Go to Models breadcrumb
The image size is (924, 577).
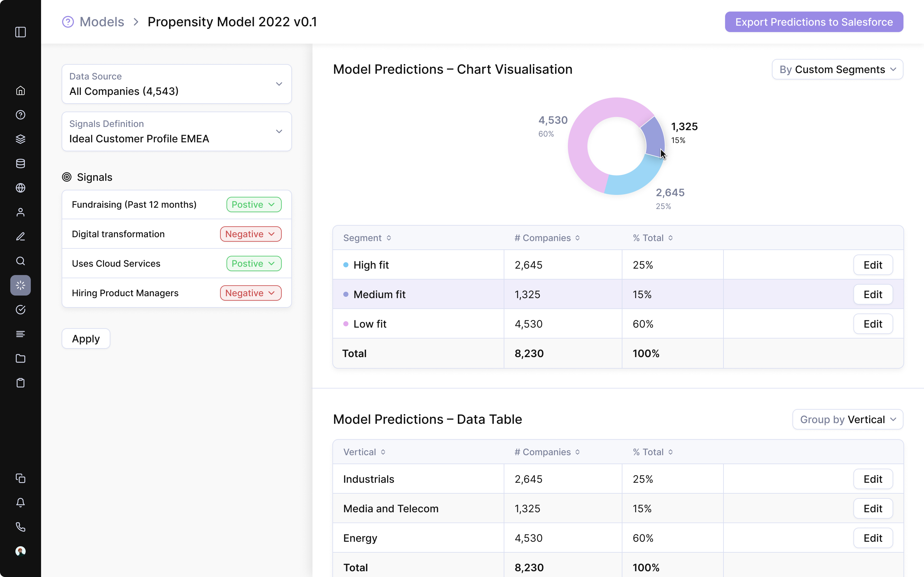tap(102, 22)
